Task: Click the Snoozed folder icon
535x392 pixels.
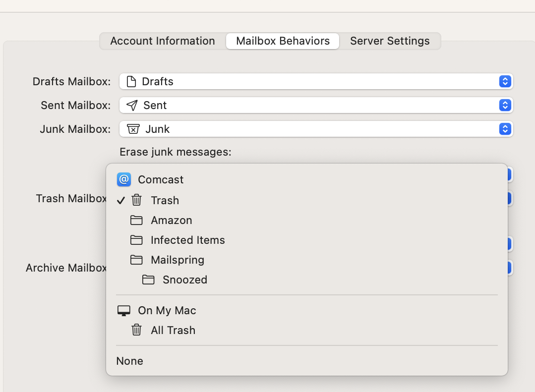Action: tap(148, 280)
